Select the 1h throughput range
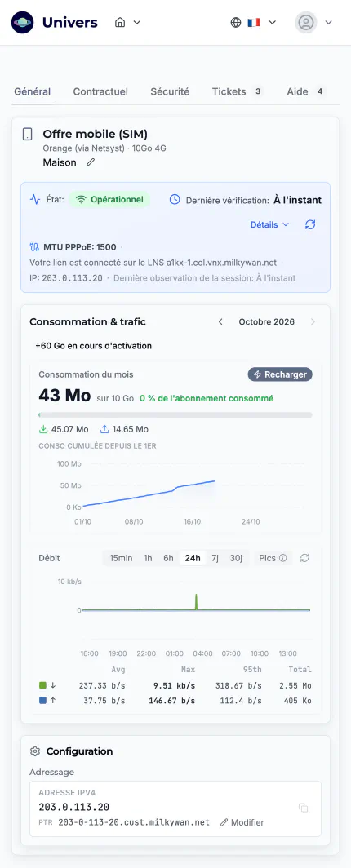Image resolution: width=351 pixels, height=868 pixels. (x=148, y=558)
